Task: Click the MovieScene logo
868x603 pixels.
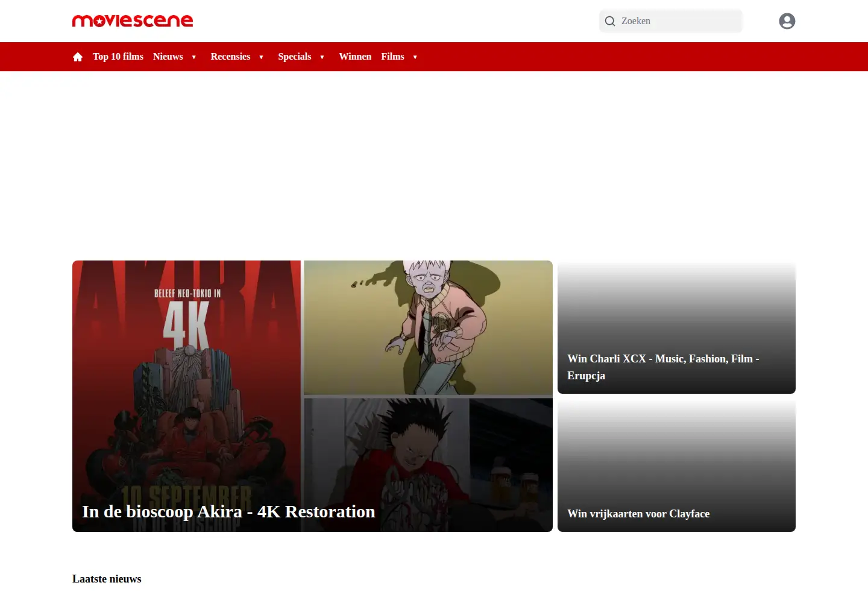Action: [133, 21]
